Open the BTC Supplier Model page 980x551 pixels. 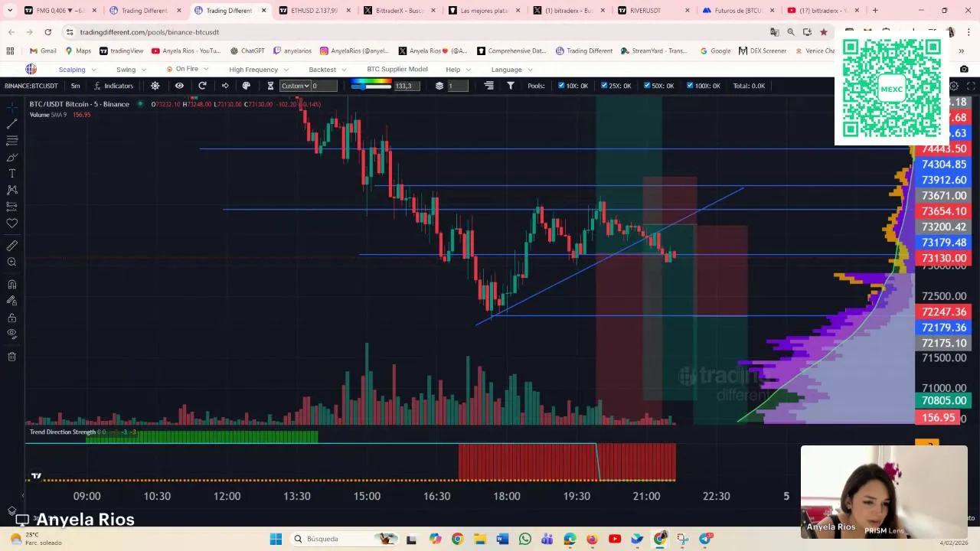pyautogui.click(x=397, y=69)
